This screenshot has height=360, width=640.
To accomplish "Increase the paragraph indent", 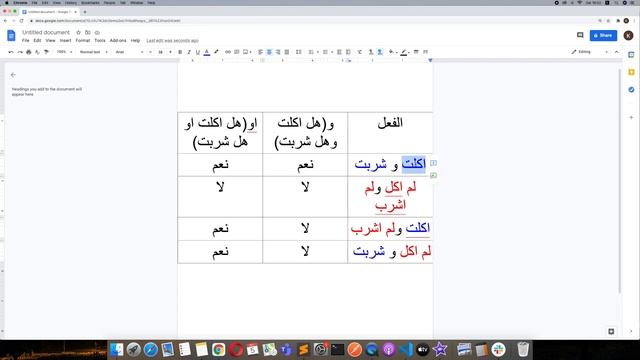I will 348,52.
